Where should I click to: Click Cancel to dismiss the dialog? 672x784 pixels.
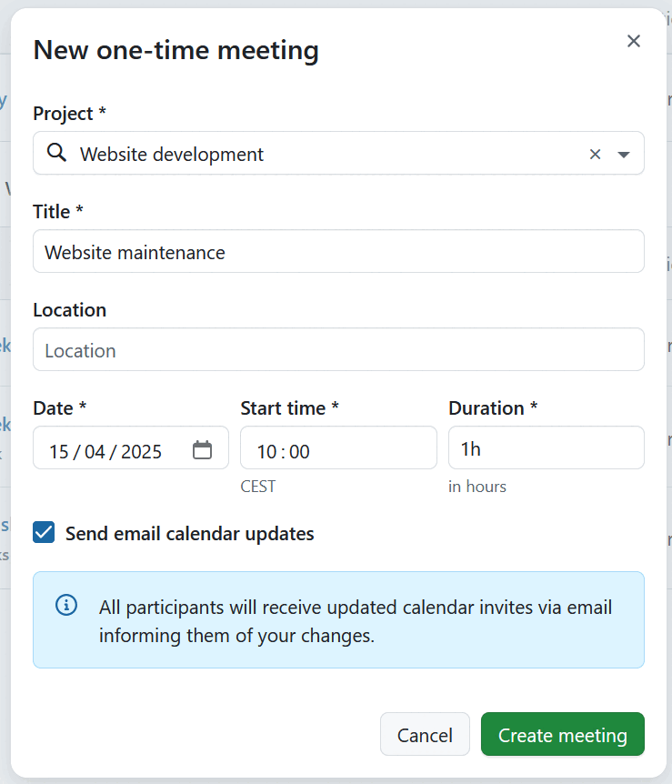425,734
